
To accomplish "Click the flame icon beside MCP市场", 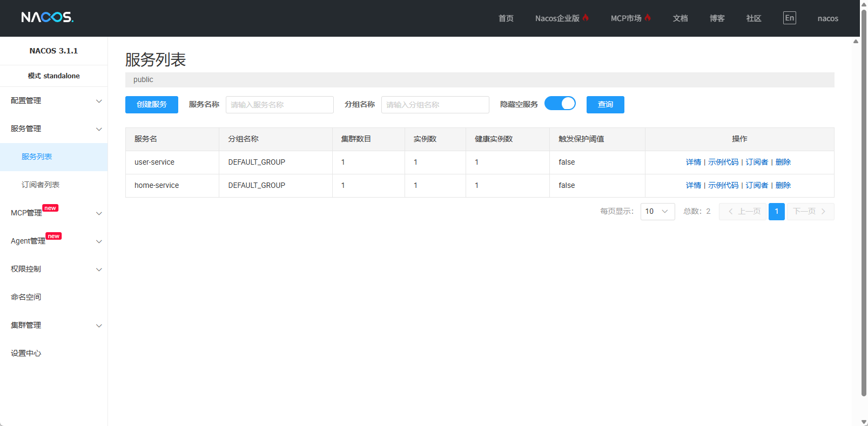I will tap(648, 18).
